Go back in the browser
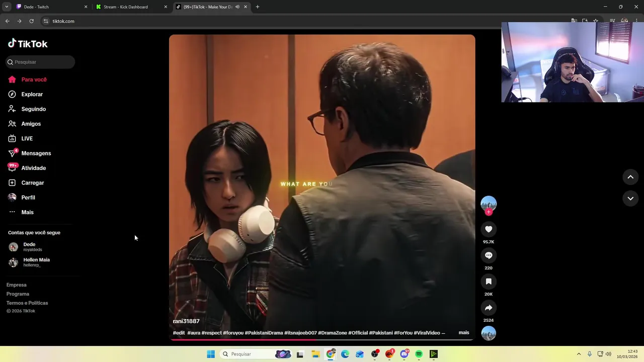Viewport: 644px width, 362px height. (8, 21)
